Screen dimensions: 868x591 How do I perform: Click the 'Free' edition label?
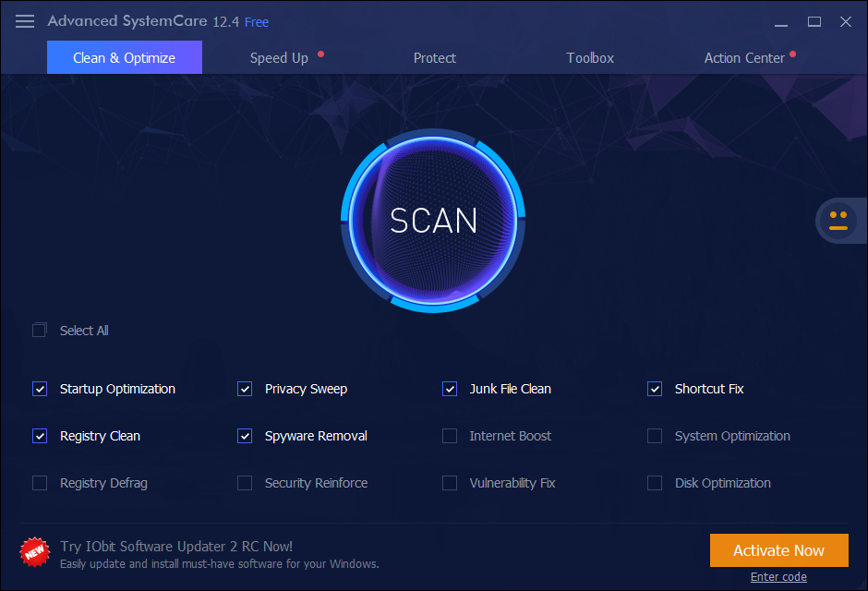[257, 22]
